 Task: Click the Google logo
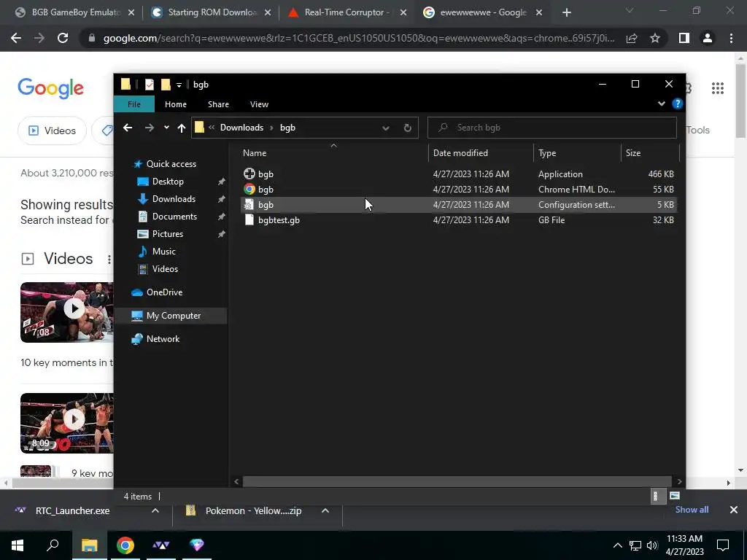point(50,88)
